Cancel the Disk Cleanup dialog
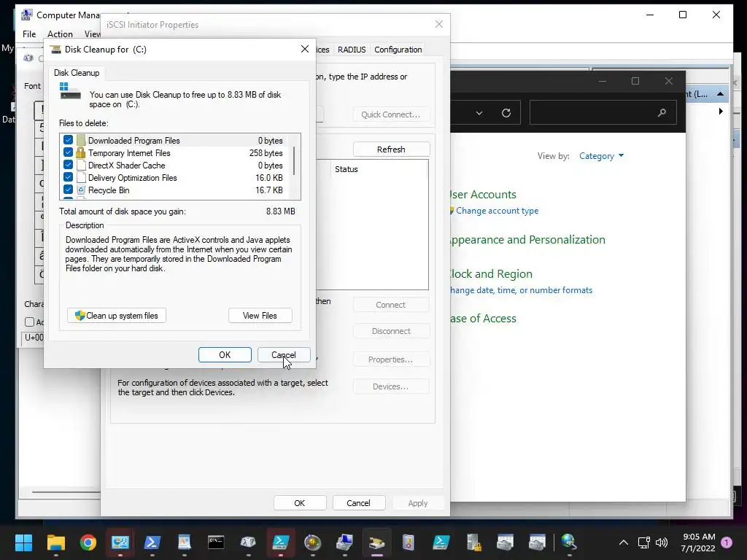Image resolution: width=747 pixels, height=560 pixels. pyautogui.click(x=284, y=355)
